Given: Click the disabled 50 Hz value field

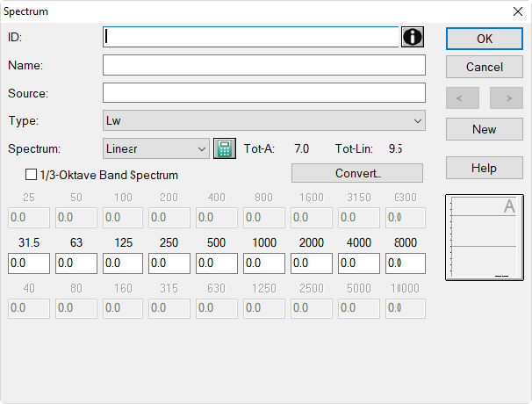Looking at the screenshot, I should click(76, 218).
